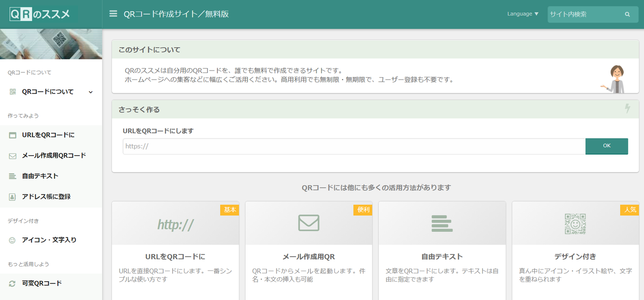Image resolution: width=644 pixels, height=300 pixels.
Task: Click the envelope icon on mail QR card
Action: [309, 223]
